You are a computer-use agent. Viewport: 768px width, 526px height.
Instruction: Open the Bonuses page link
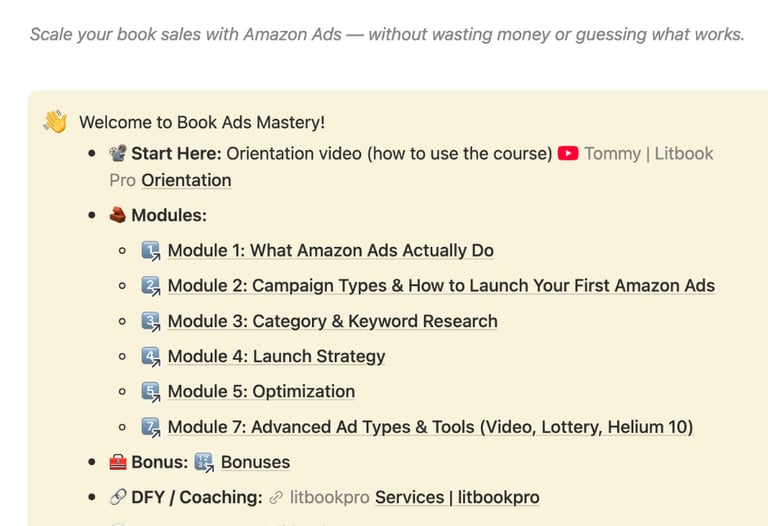tap(255, 462)
